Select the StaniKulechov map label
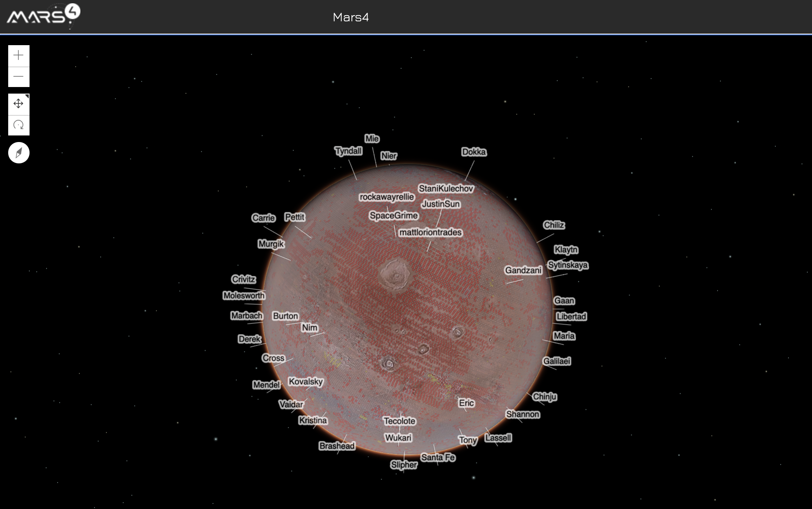 click(x=446, y=188)
